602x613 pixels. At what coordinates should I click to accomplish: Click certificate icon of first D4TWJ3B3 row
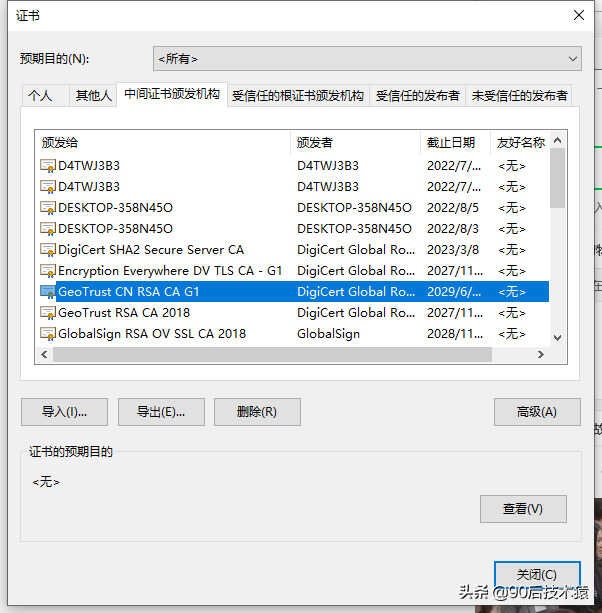pos(48,166)
